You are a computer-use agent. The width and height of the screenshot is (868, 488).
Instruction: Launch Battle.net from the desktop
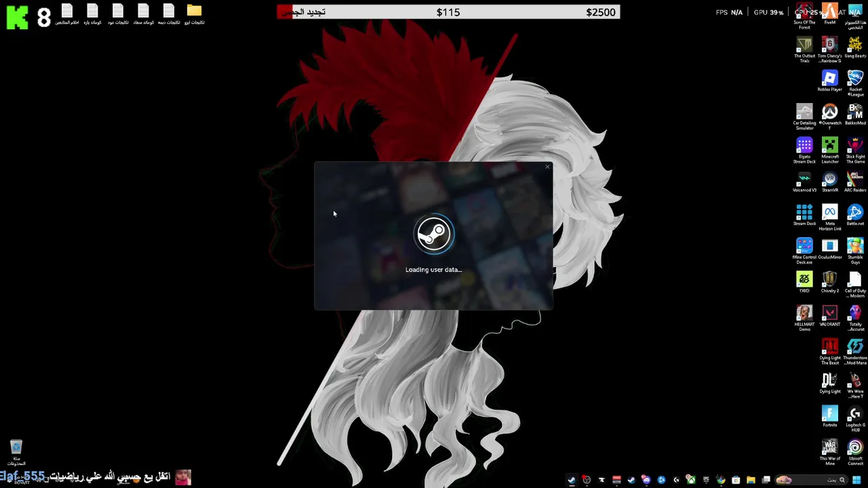click(855, 216)
